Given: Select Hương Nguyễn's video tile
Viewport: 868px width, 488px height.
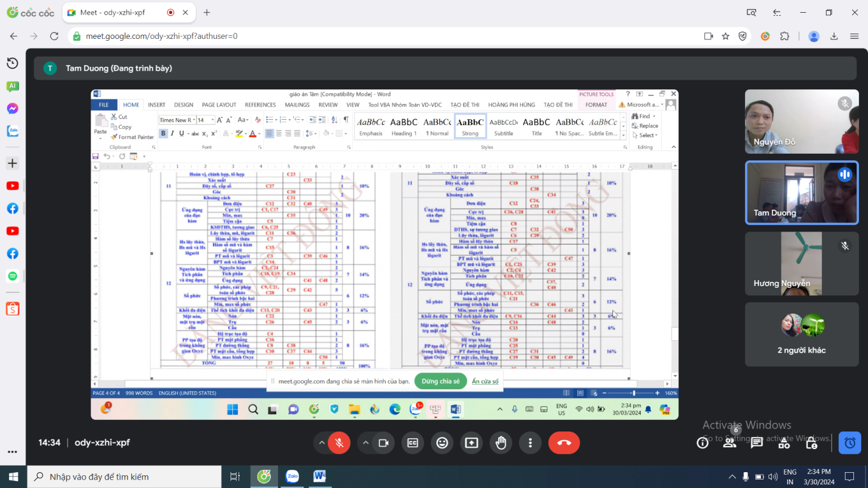Looking at the screenshot, I should (802, 263).
